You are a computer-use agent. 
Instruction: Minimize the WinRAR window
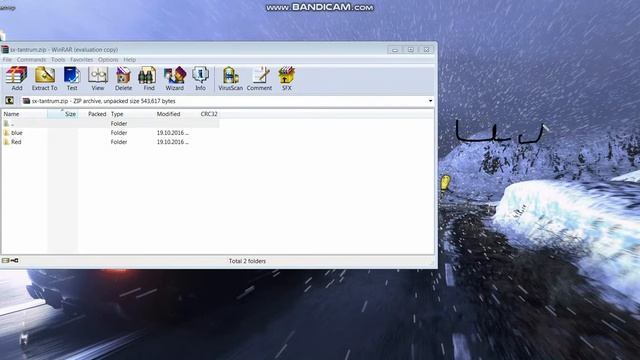(395, 50)
